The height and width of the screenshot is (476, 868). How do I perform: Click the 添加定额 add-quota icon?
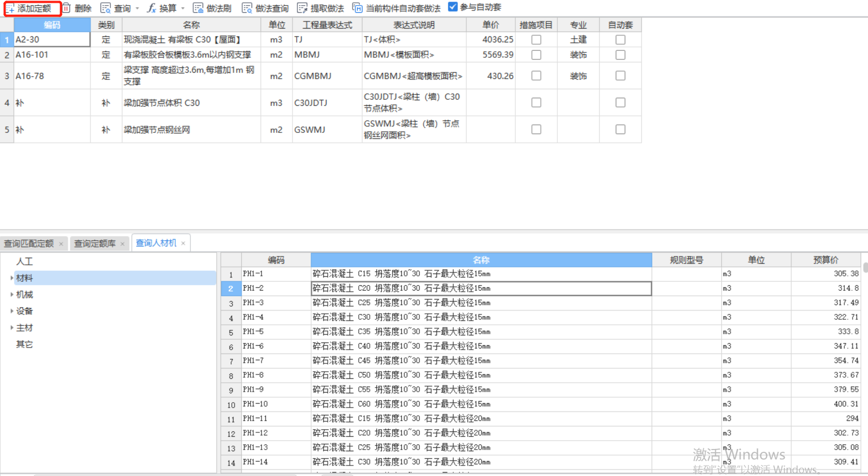pos(10,8)
